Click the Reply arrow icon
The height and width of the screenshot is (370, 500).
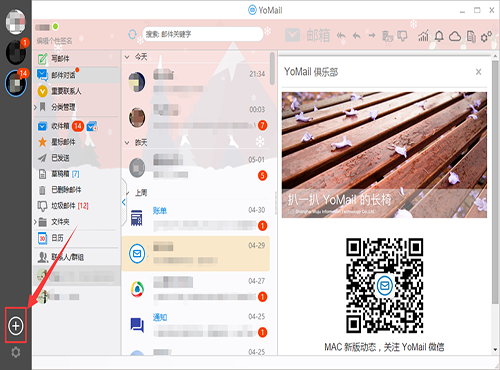coord(356,35)
